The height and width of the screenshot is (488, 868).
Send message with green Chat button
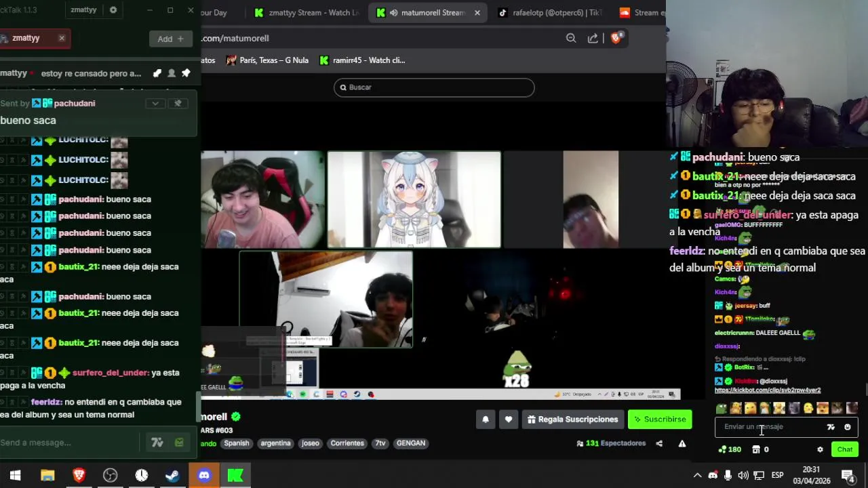click(845, 449)
